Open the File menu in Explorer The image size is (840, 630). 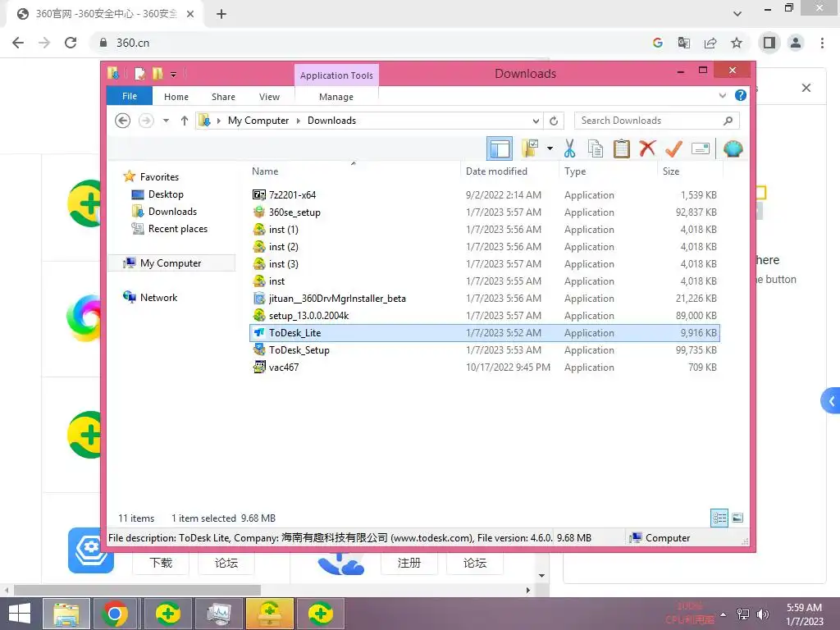[130, 96]
